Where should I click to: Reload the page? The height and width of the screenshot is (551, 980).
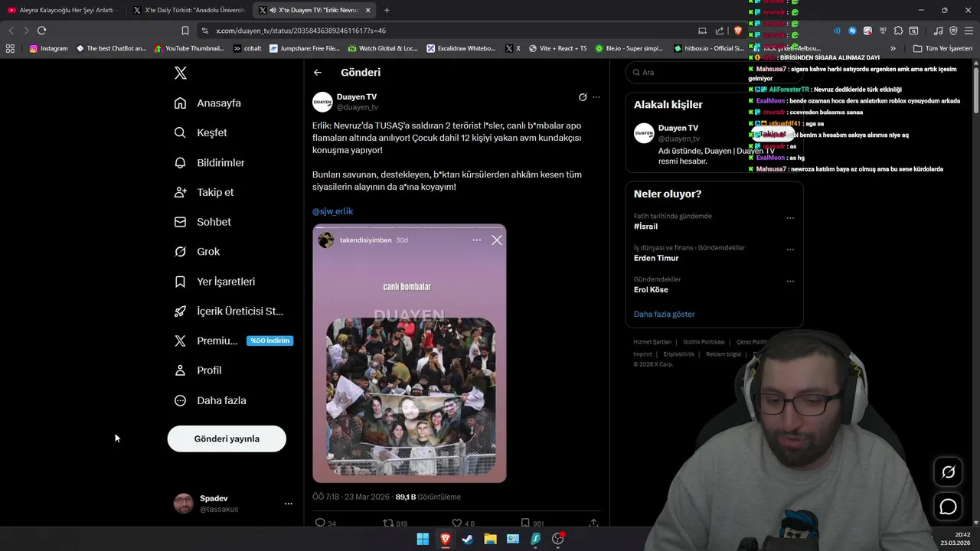click(41, 31)
